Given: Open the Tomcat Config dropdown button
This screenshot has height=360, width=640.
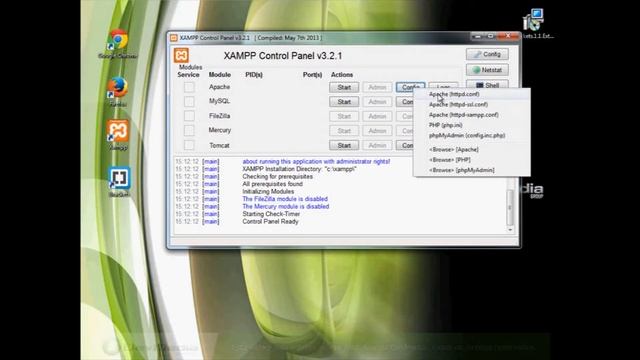Looking at the screenshot, I should (404, 145).
